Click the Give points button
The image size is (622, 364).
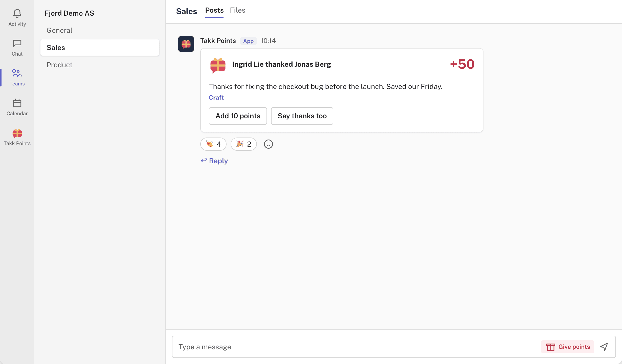[x=568, y=347]
